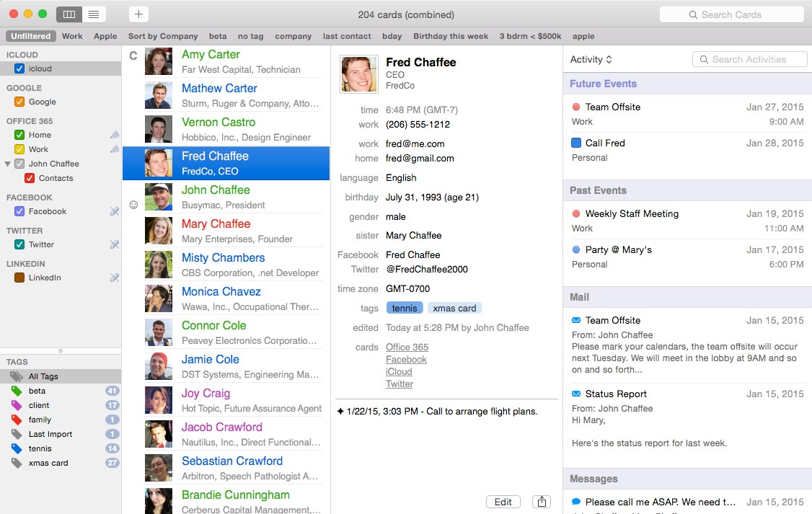Select Mary Chaffee in the list
The width and height of the screenshot is (812, 514).
226,231
